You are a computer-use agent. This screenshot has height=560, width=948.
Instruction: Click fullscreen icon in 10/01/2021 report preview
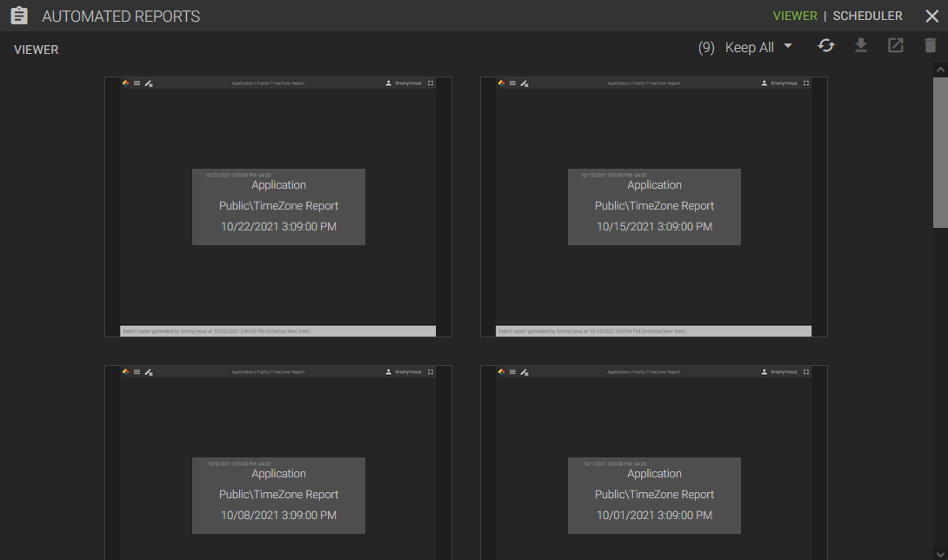806,372
